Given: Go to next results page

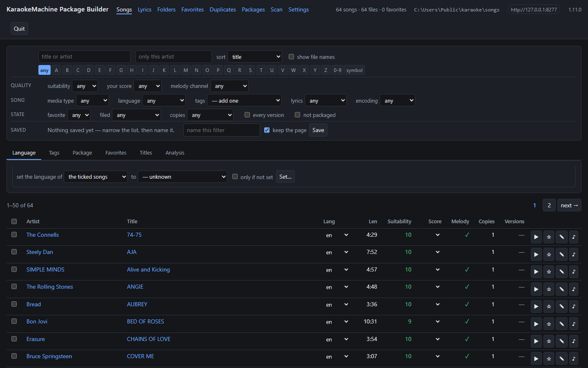Looking at the screenshot, I should click(x=569, y=205).
